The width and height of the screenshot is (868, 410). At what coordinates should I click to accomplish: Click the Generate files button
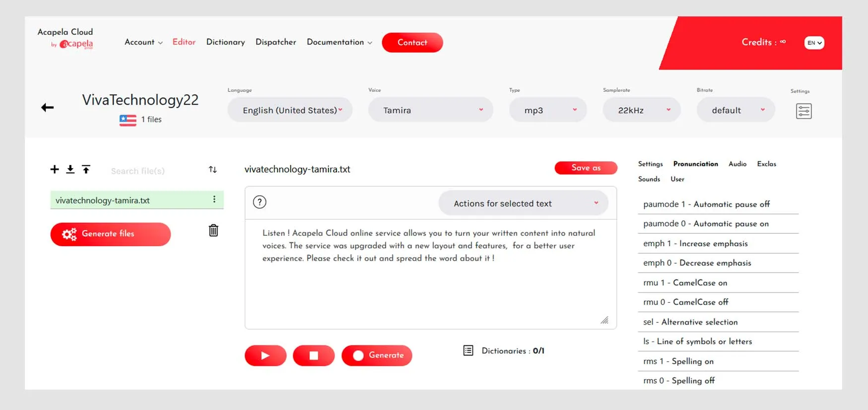pos(110,234)
